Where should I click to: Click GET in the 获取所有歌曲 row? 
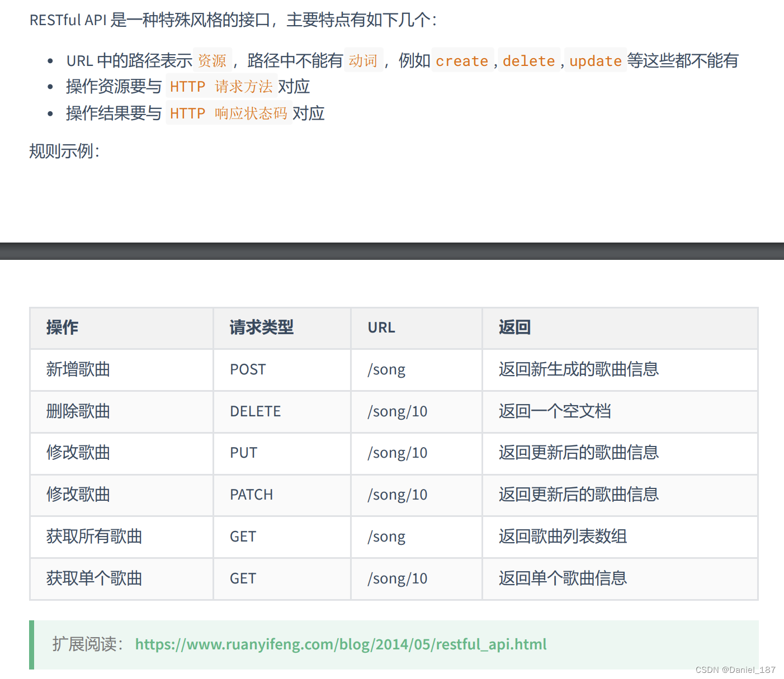282,536
